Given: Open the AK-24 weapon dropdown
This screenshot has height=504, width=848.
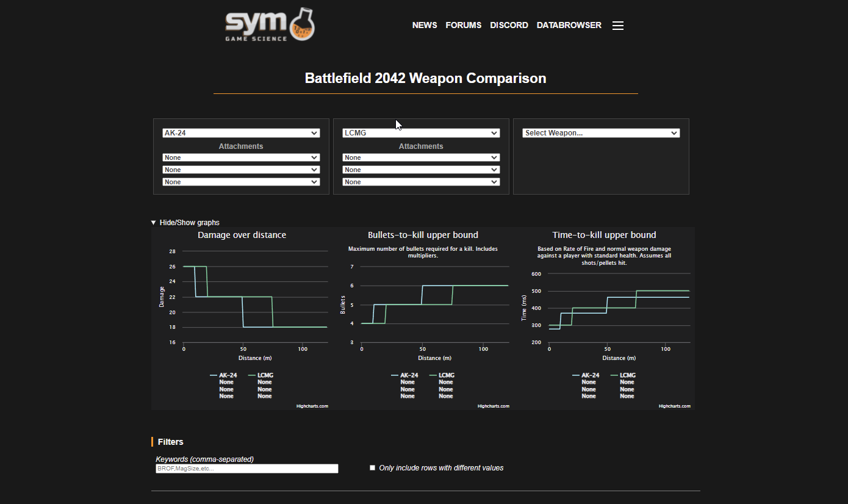Looking at the screenshot, I should 241,133.
